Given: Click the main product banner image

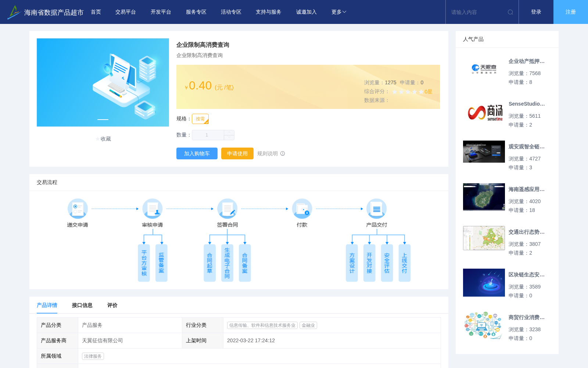Looking at the screenshot, I should pyautogui.click(x=103, y=82).
